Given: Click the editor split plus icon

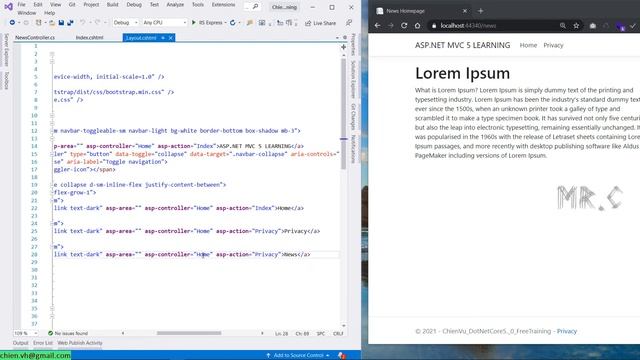Looking at the screenshot, I should point(344,47).
